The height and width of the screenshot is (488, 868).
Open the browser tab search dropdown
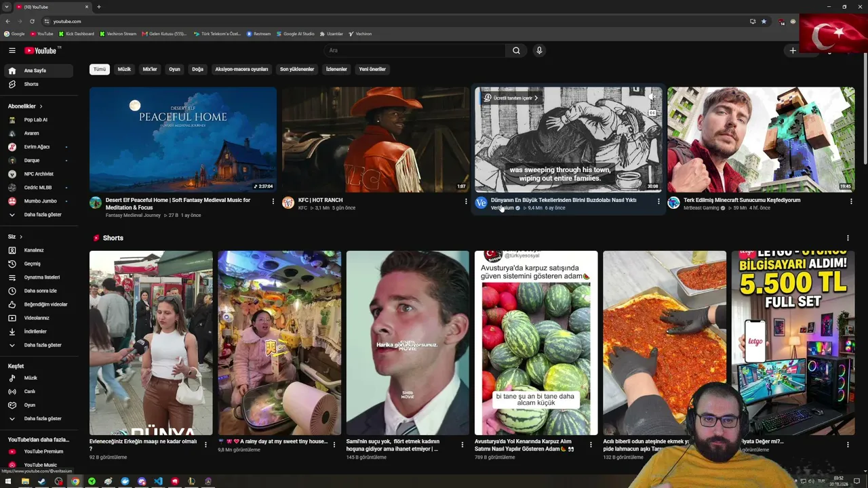point(7,7)
